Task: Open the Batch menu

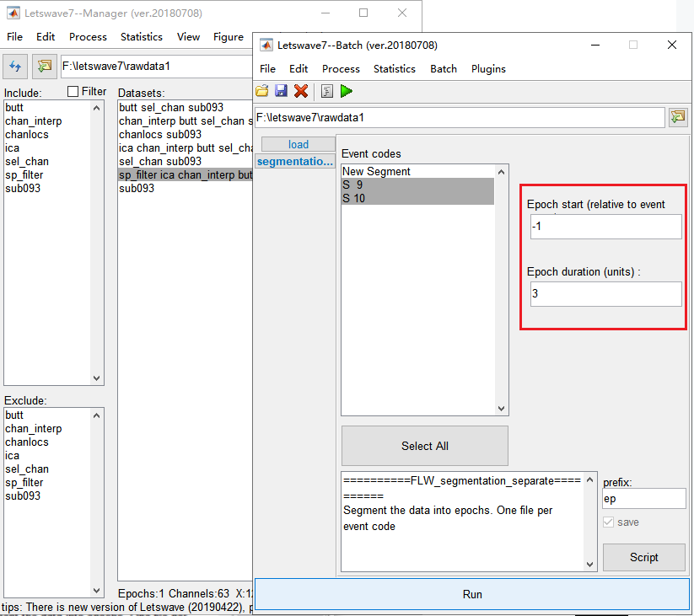Action: [443, 69]
